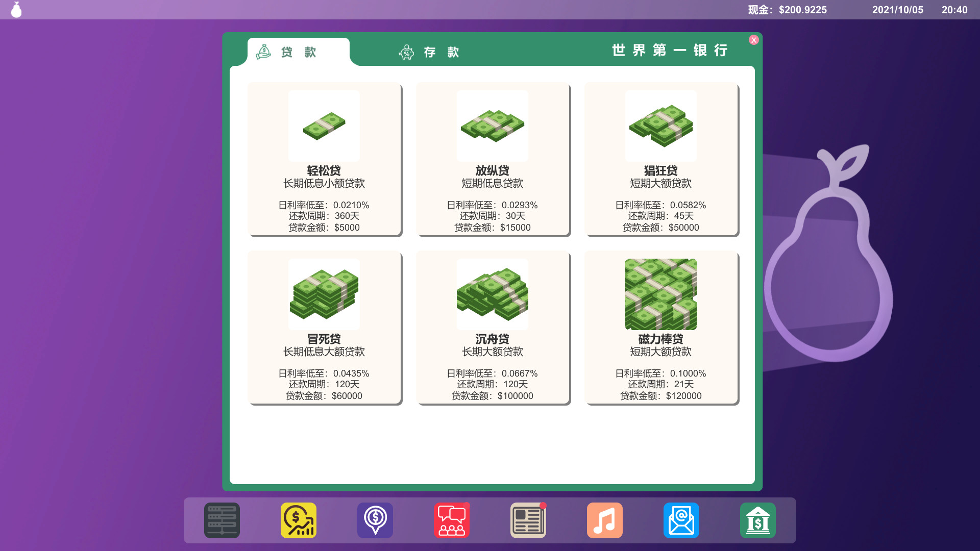Select the 轻松贷 small loan card
The image size is (980, 551).
click(x=325, y=160)
